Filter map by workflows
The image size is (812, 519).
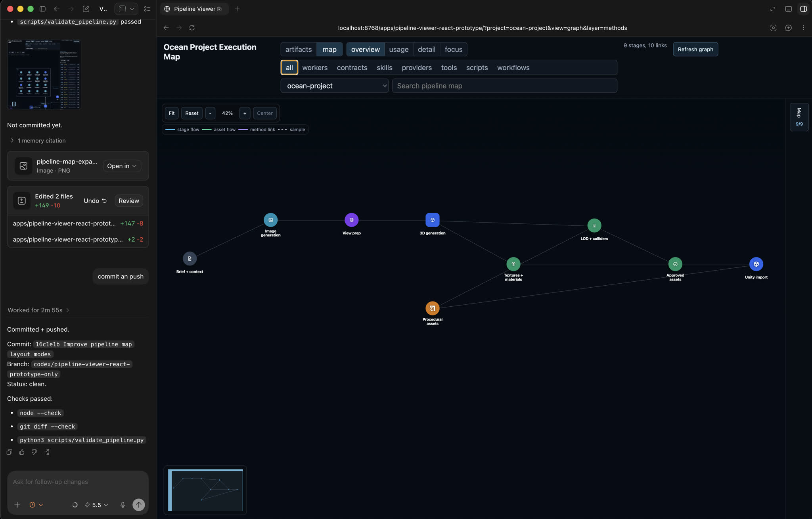513,67
